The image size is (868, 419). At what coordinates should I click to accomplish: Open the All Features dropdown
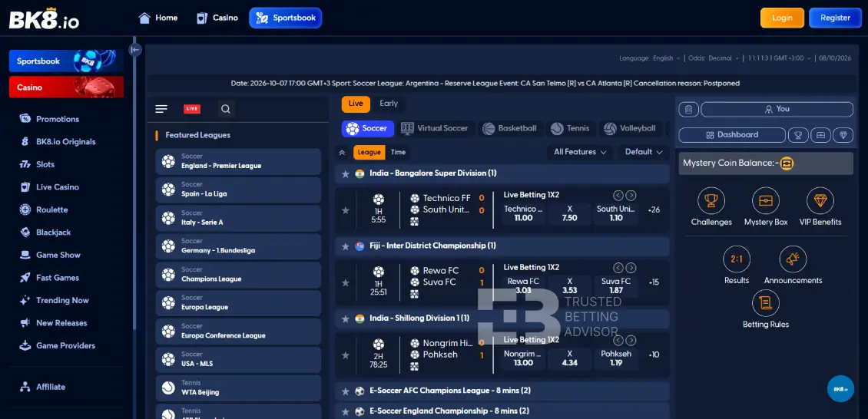(x=580, y=152)
